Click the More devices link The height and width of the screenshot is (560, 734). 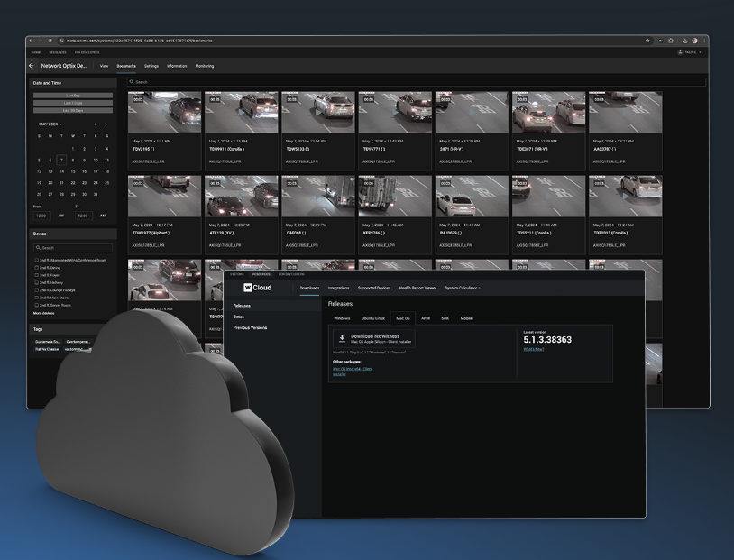pyautogui.click(x=43, y=313)
